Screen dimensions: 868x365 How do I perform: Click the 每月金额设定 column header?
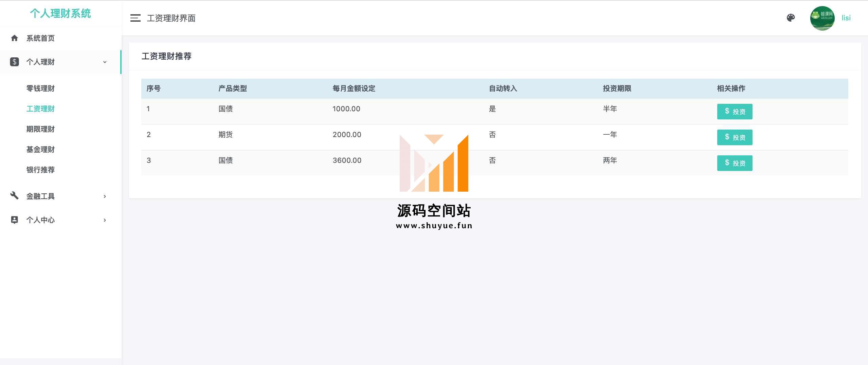pyautogui.click(x=354, y=89)
